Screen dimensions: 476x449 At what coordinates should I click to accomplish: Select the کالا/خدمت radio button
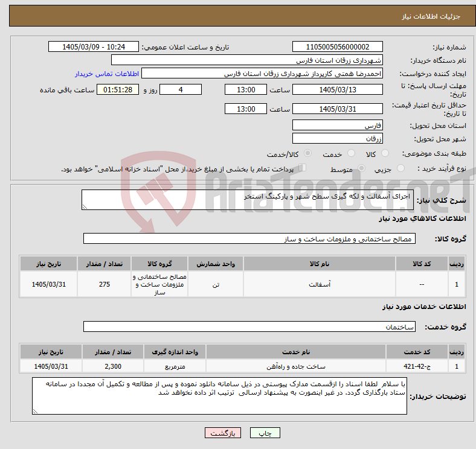[x=308, y=153]
